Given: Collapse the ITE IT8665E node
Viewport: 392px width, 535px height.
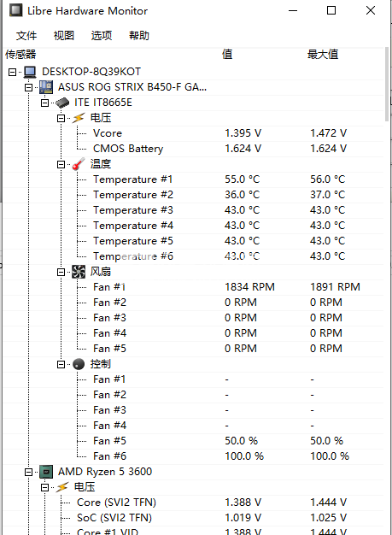Looking at the screenshot, I should point(44,103).
